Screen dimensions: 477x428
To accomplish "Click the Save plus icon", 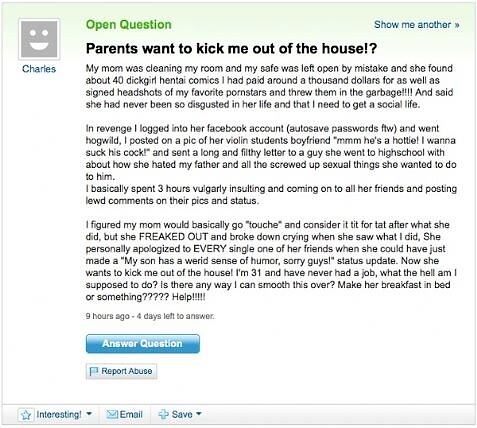I will coord(163,414).
